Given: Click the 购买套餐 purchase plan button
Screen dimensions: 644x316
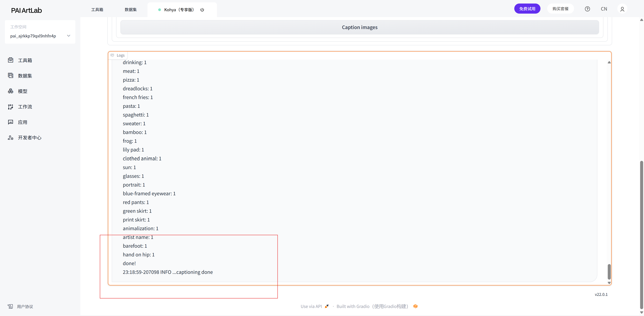Looking at the screenshot, I should 560,9.
